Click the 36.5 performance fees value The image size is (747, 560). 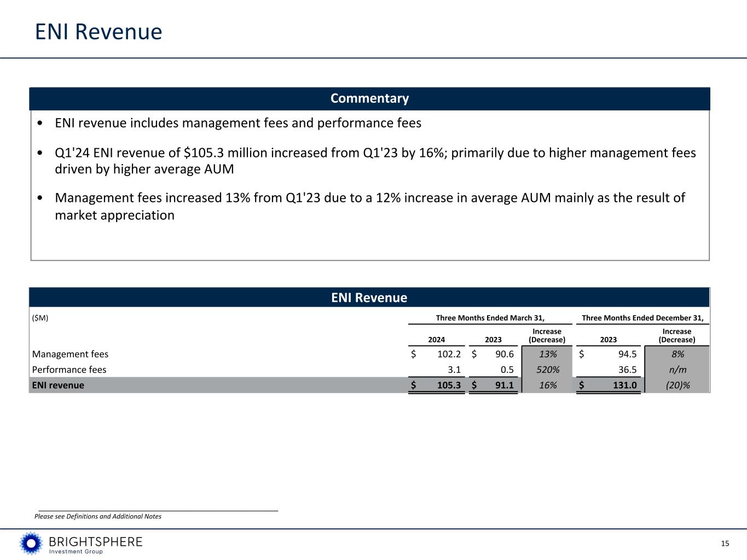[x=627, y=370]
